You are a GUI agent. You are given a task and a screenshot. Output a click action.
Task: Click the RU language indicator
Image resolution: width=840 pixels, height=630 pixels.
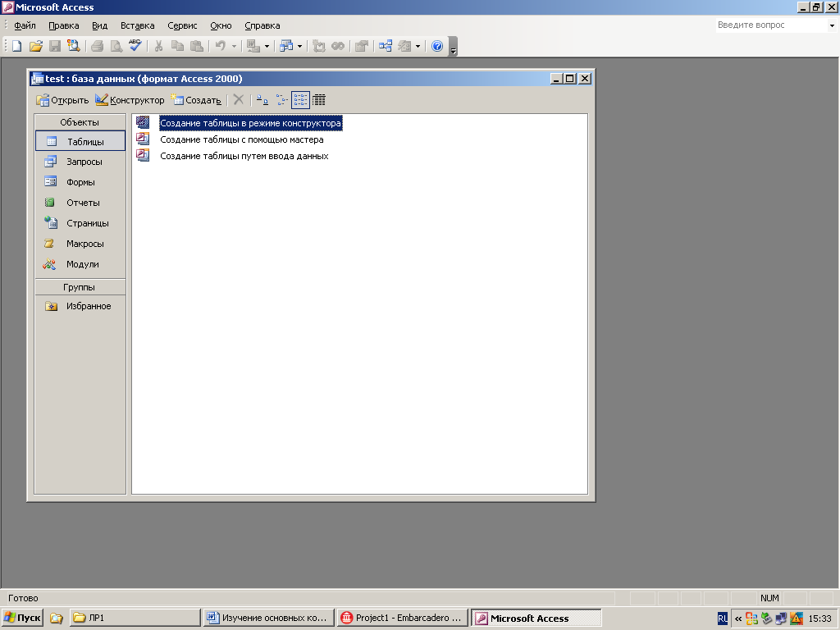point(722,619)
